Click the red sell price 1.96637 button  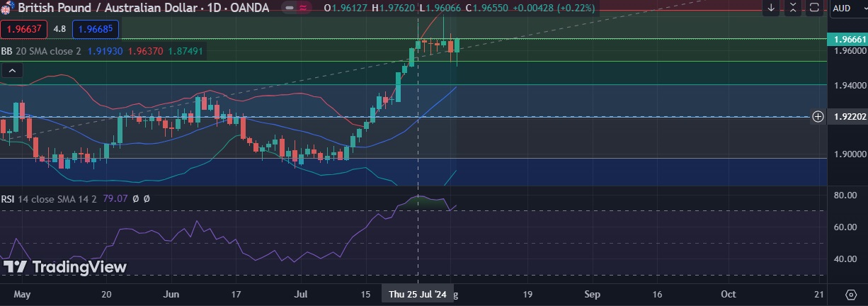(x=24, y=30)
